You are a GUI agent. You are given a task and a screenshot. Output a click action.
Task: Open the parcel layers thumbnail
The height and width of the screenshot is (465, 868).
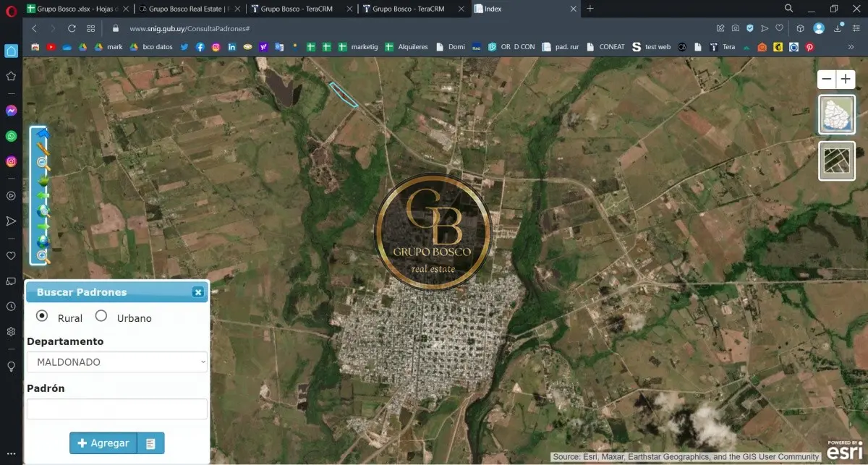coord(837,161)
